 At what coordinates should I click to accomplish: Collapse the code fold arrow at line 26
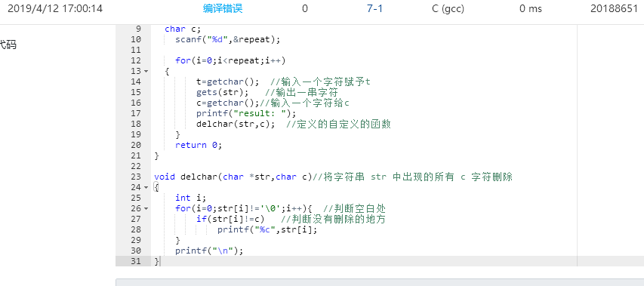click(146, 208)
